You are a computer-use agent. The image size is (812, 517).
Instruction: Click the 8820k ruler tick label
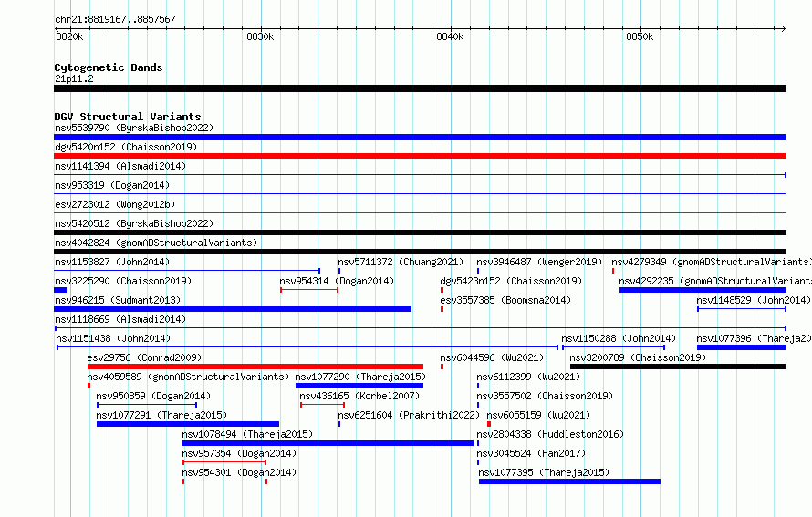69,36
